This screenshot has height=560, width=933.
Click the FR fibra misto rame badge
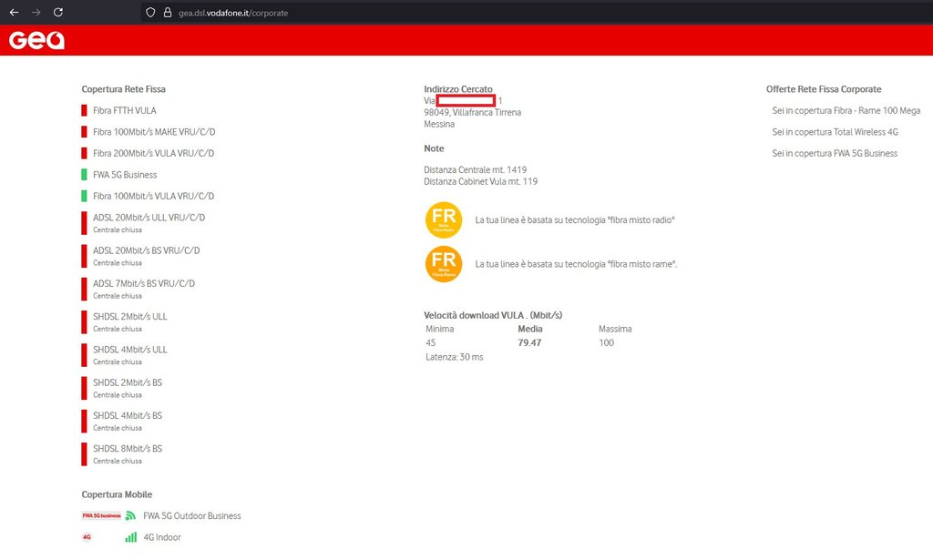coord(444,264)
